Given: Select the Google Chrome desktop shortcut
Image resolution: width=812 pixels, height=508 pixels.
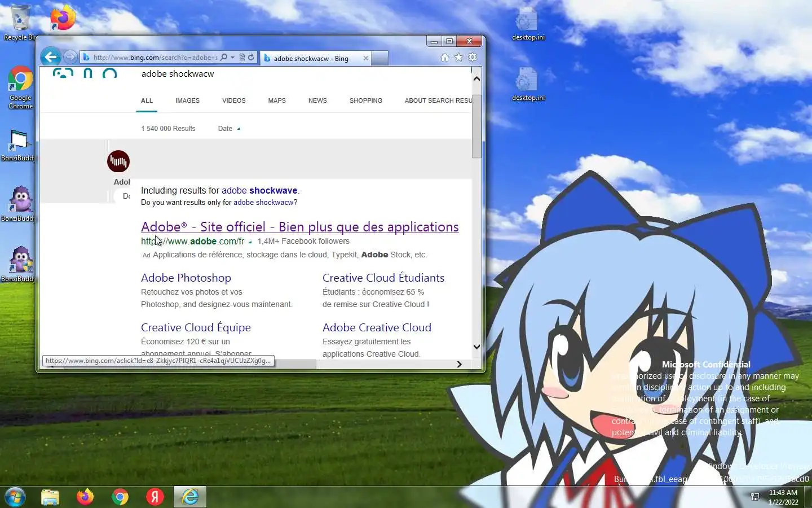Looking at the screenshot, I should click(x=20, y=87).
